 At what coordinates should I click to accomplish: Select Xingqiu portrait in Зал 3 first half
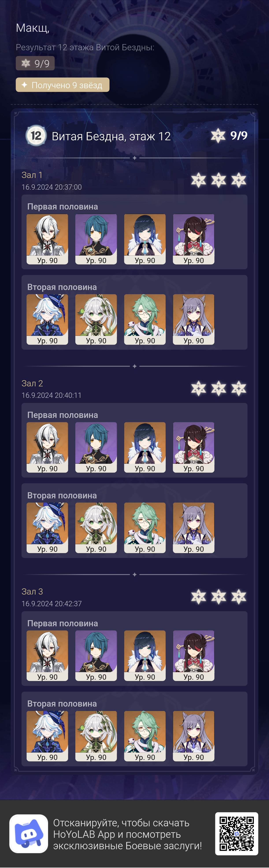pos(96,656)
